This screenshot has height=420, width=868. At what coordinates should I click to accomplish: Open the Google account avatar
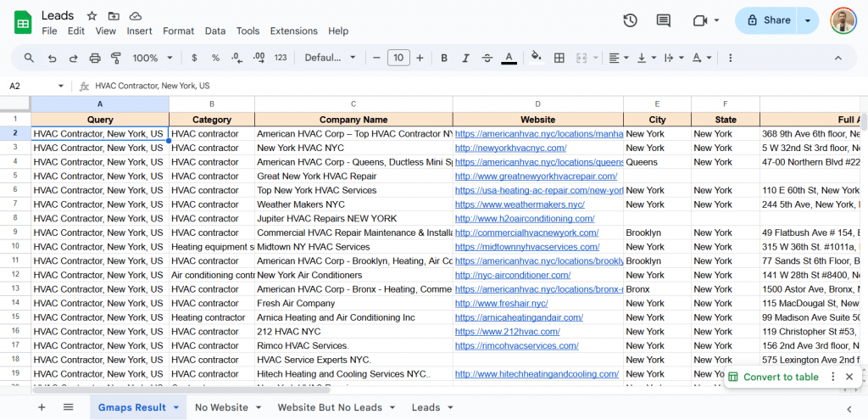(843, 20)
